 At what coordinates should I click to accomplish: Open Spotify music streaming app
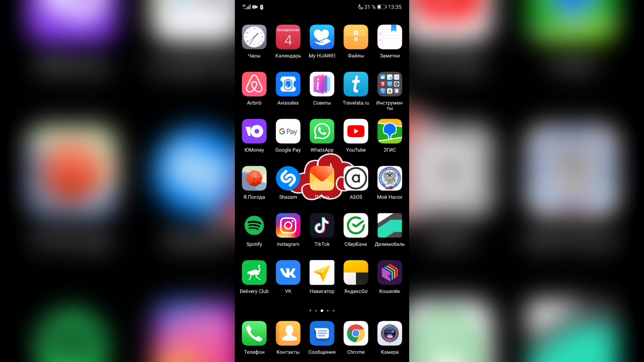pos(254,226)
